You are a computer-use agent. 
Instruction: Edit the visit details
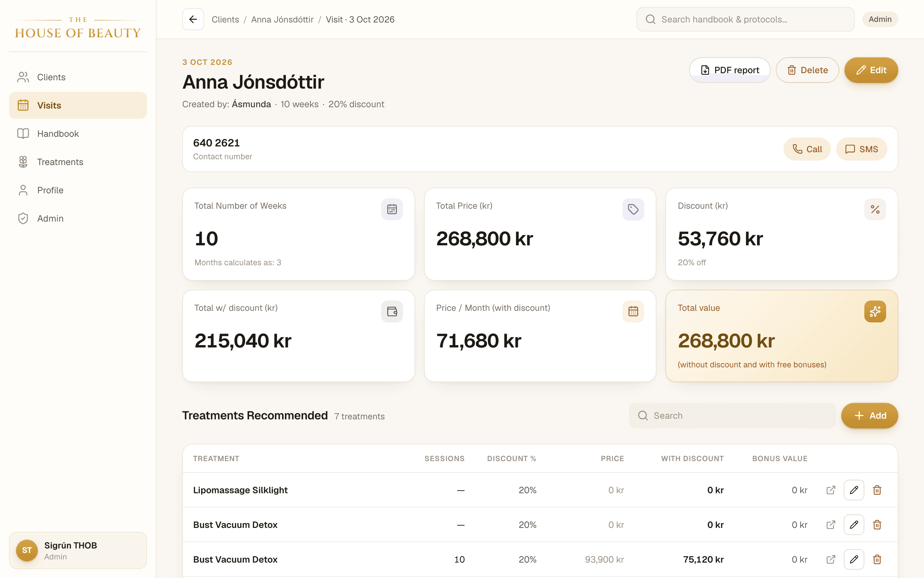coord(871,70)
